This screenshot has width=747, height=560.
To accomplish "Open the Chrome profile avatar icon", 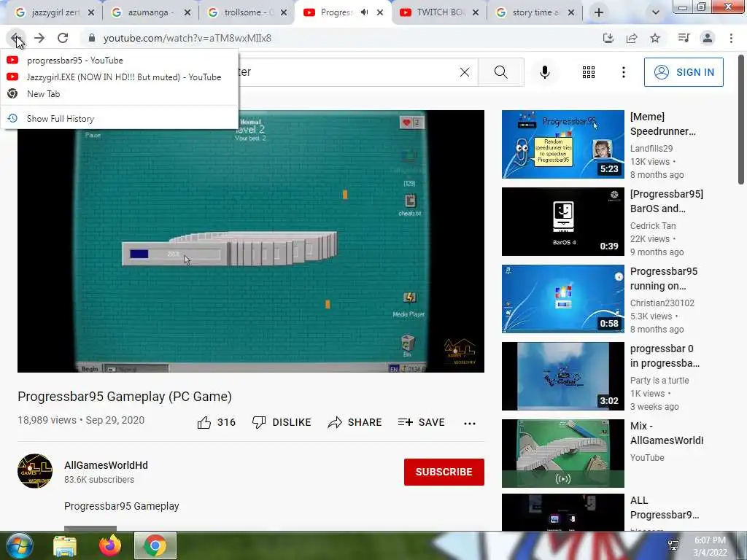I will [708, 38].
